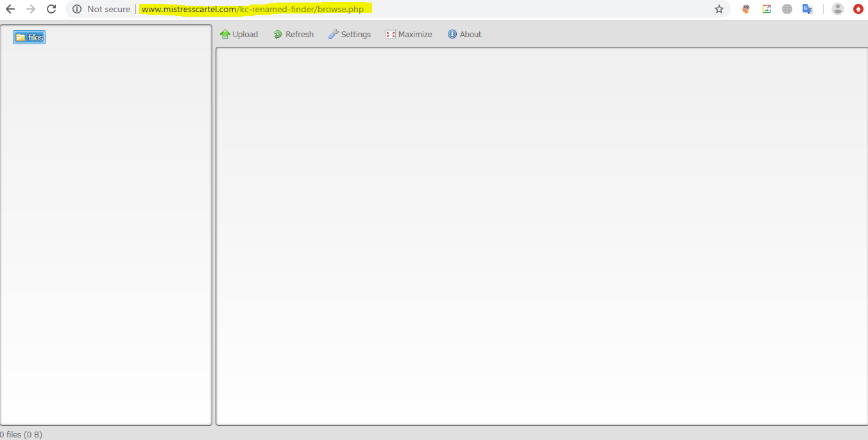This screenshot has width=868, height=440.
Task: Select the Refresh icon in the toolbar
Action: (277, 34)
